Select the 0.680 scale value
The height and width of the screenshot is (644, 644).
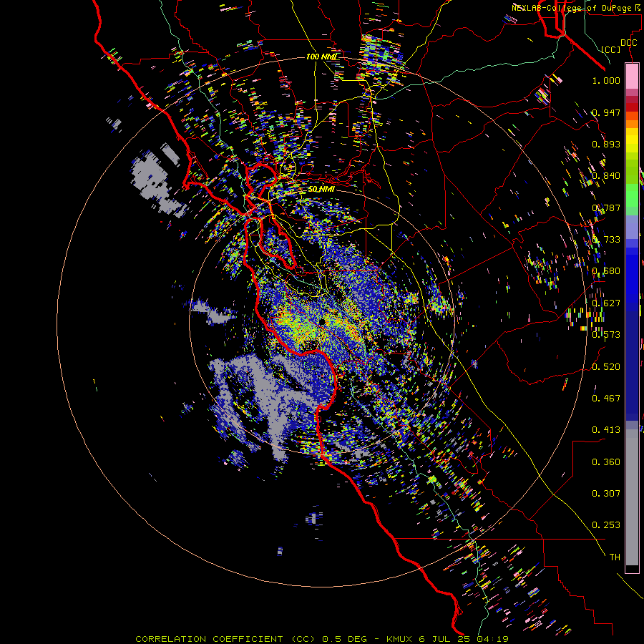coord(606,271)
